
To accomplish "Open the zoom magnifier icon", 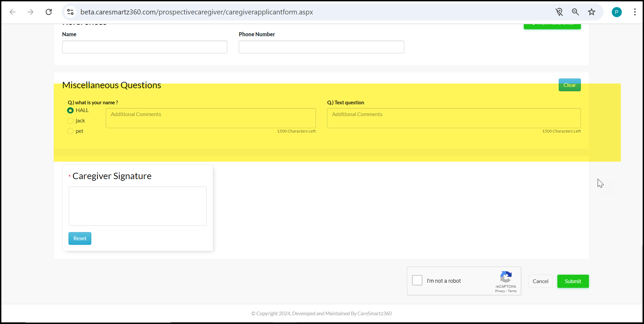I will coord(575,12).
